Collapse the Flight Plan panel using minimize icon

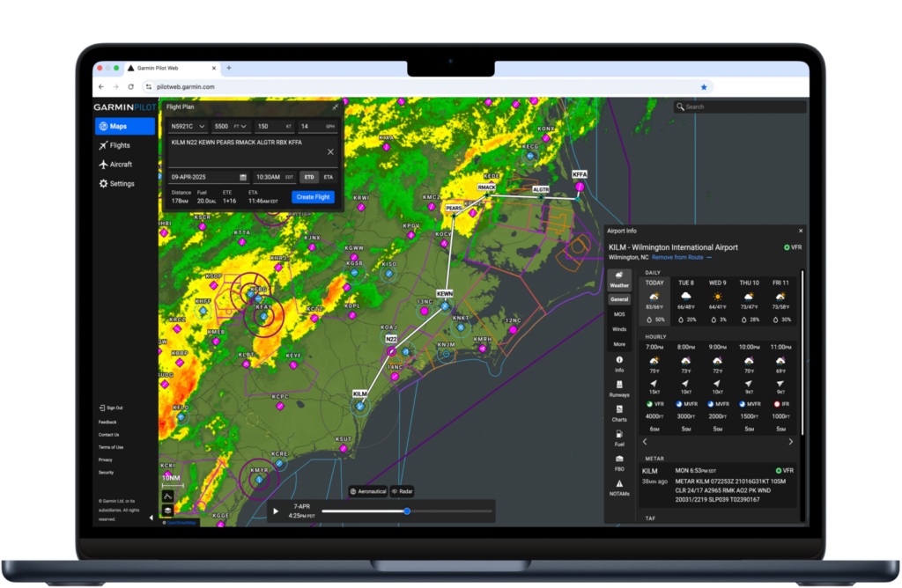click(335, 107)
